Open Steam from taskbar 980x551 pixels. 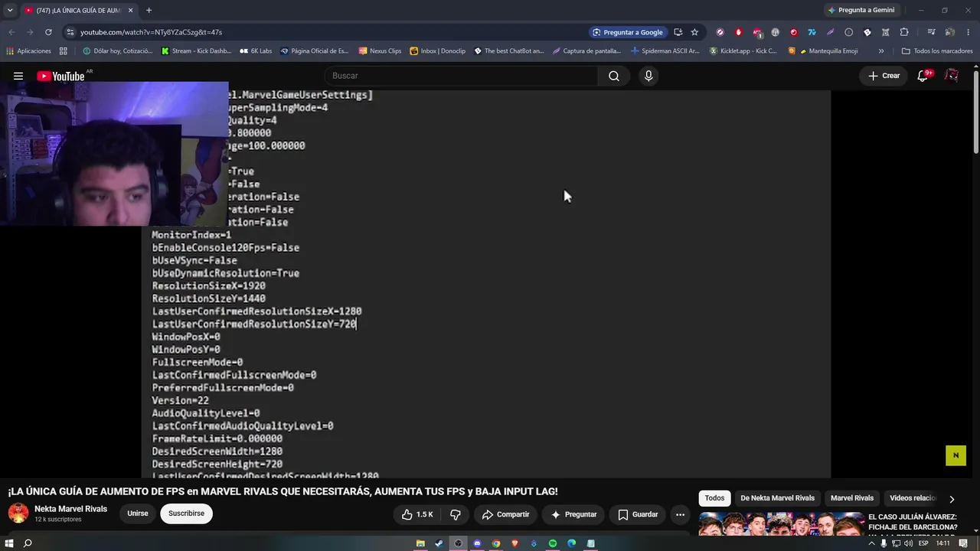[x=439, y=543]
